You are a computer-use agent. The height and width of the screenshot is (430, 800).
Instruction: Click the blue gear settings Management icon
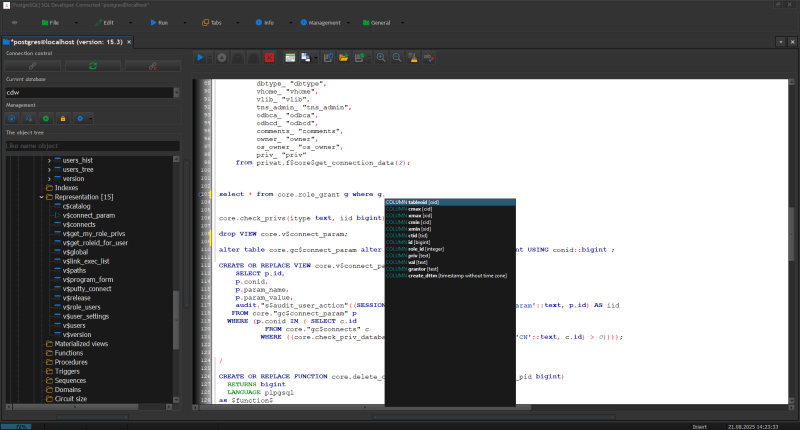pyautogui.click(x=80, y=118)
